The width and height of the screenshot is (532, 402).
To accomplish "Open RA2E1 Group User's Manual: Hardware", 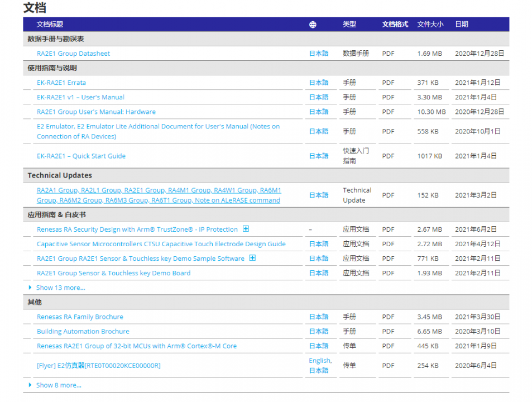I will click(96, 112).
